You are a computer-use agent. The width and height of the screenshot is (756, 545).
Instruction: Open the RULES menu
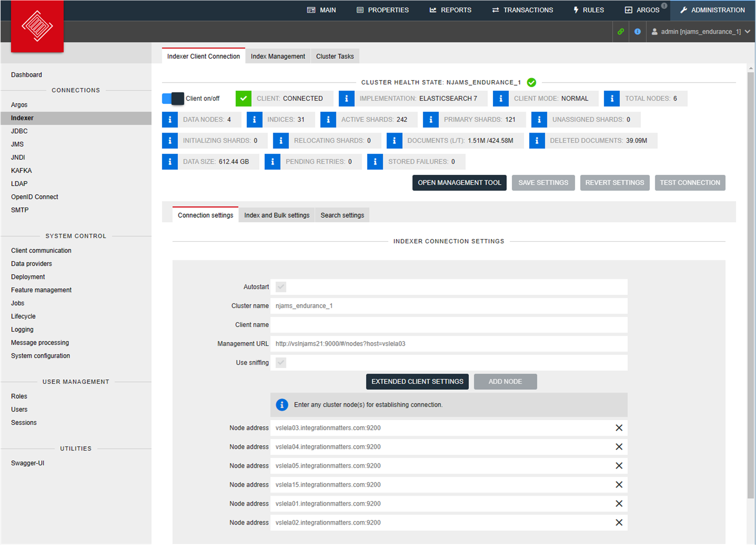pos(588,10)
